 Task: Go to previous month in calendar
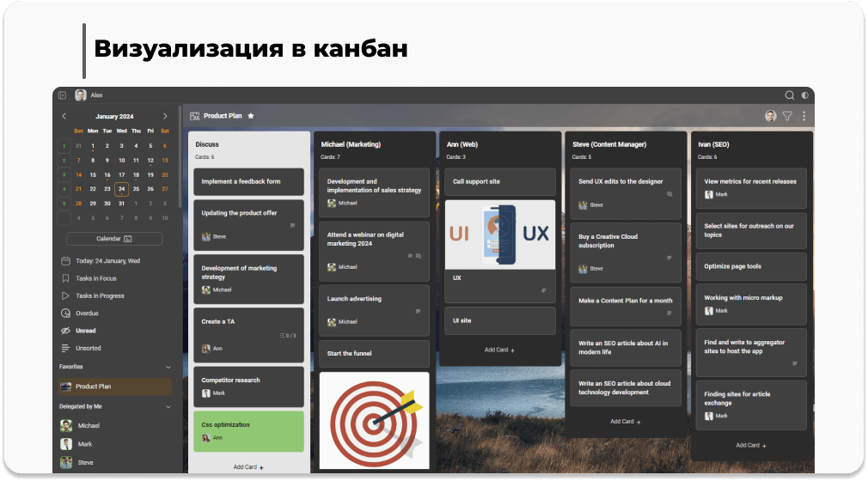coord(64,116)
